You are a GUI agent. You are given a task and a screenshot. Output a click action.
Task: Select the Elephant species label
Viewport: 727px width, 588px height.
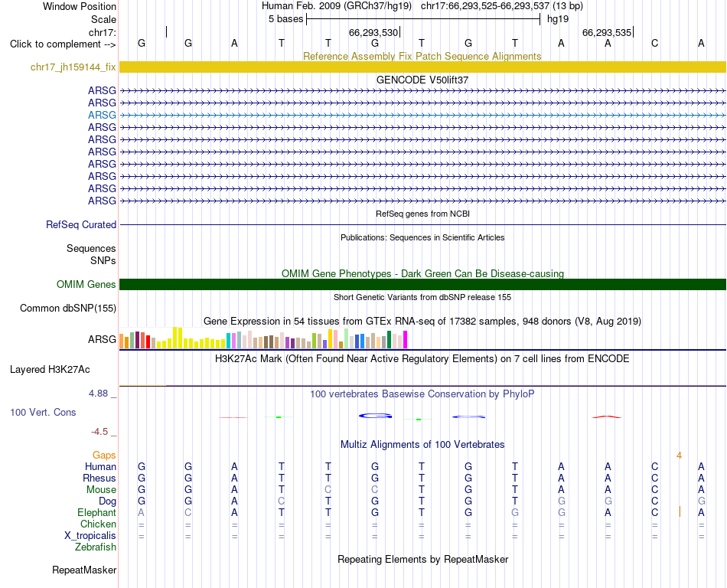(96, 512)
